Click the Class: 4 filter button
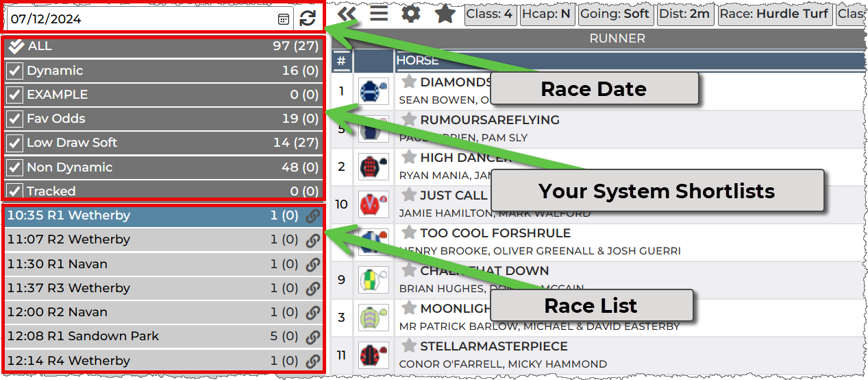The image size is (868, 380). [x=490, y=14]
